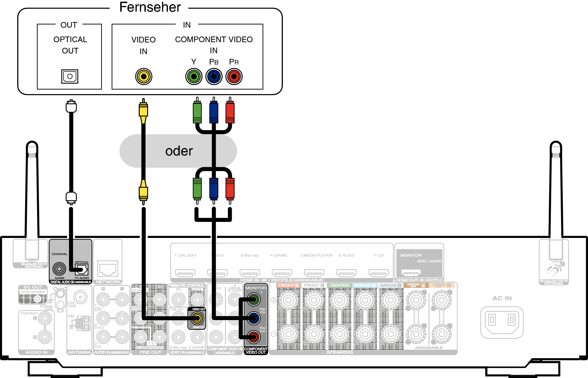Click the HDMI IN 4K/HDCP2.3 (ASSIGNABLE) label
This screenshot has height=378, width=588.
point(282,280)
